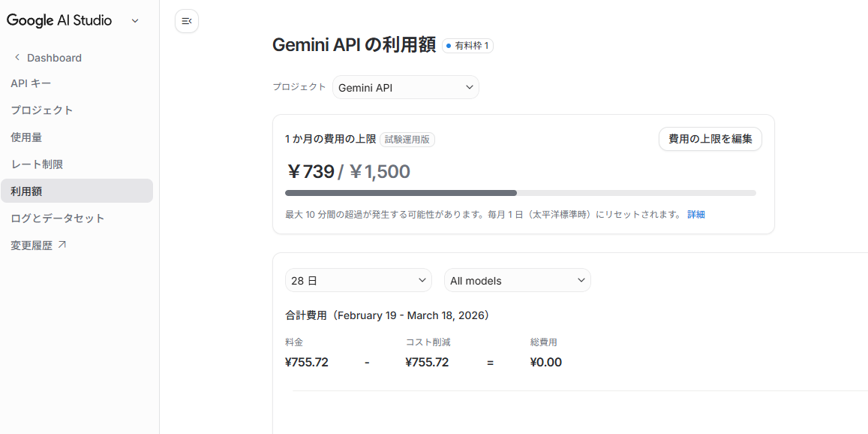Go to the プロジェクト section

pyautogui.click(x=43, y=110)
